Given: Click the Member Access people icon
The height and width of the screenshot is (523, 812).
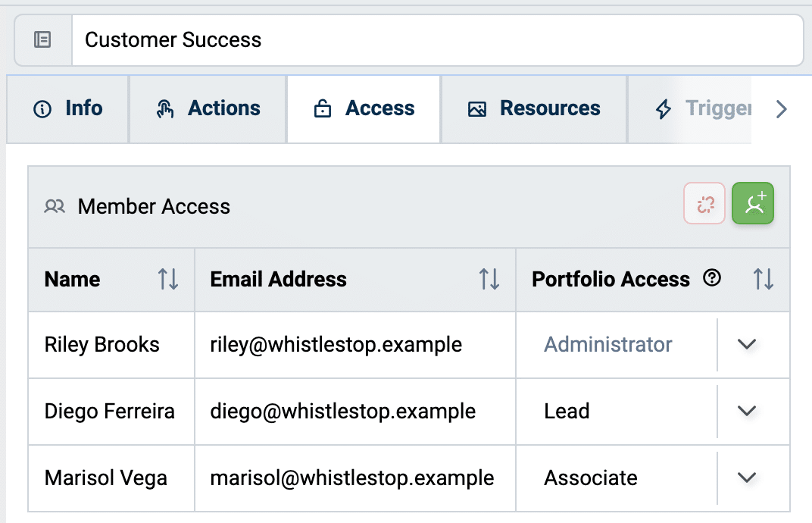Looking at the screenshot, I should point(55,206).
